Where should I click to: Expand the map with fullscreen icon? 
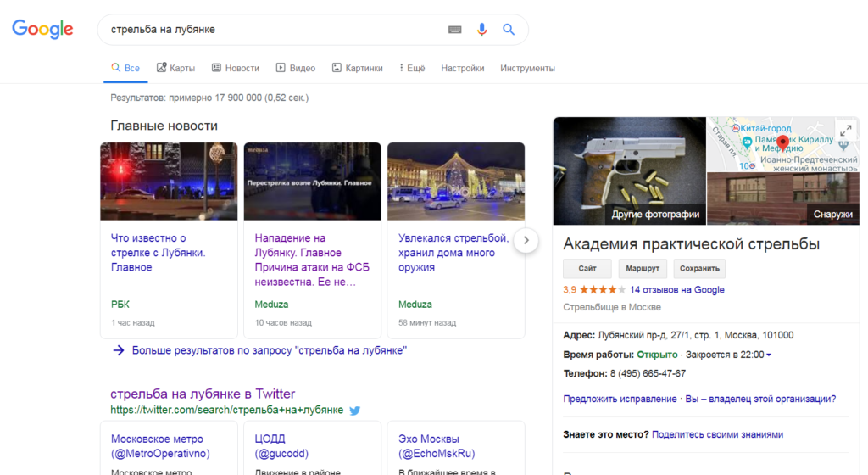845,131
